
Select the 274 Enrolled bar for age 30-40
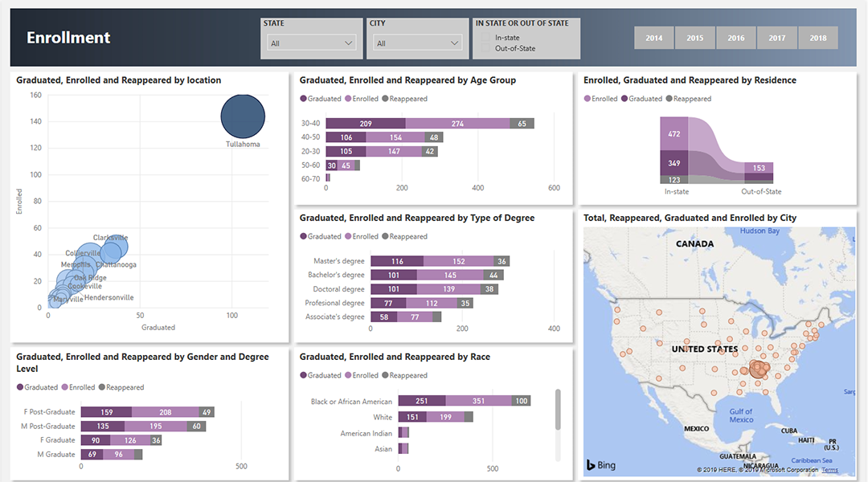point(457,124)
